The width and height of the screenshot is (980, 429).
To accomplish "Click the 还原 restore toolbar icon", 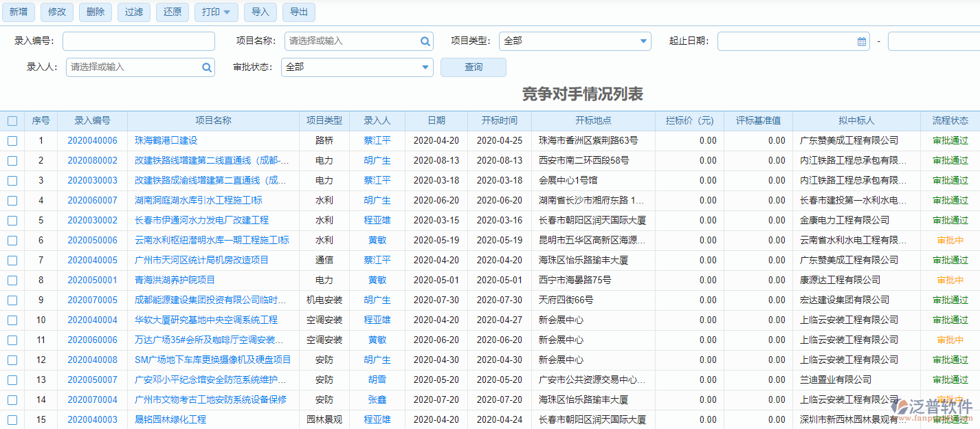I will coord(172,12).
